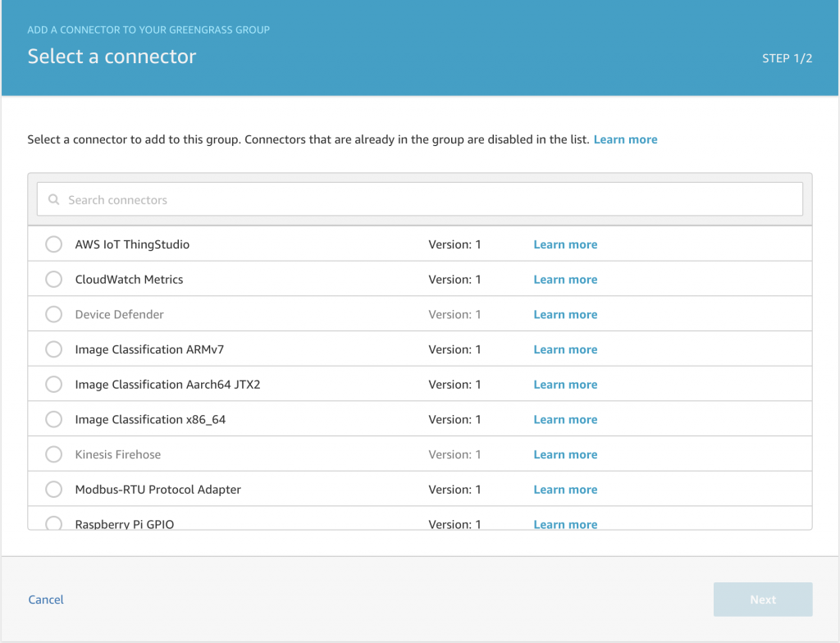Select the Raspberry Pi GPIO radio button
The width and height of the screenshot is (840, 643).
click(x=53, y=523)
